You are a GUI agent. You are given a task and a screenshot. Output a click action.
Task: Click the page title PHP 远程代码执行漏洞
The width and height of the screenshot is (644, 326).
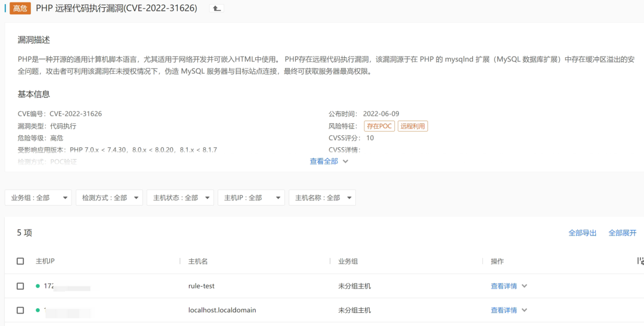117,8
